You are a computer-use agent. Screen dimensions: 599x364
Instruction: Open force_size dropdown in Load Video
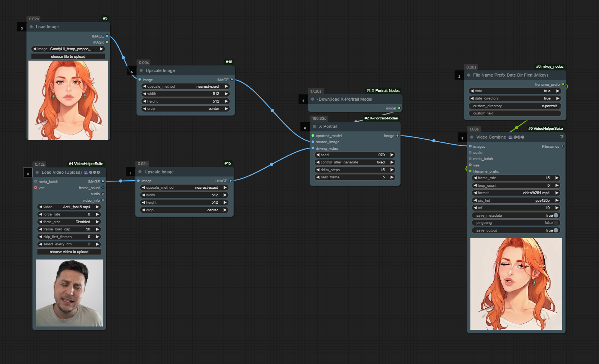point(69,222)
